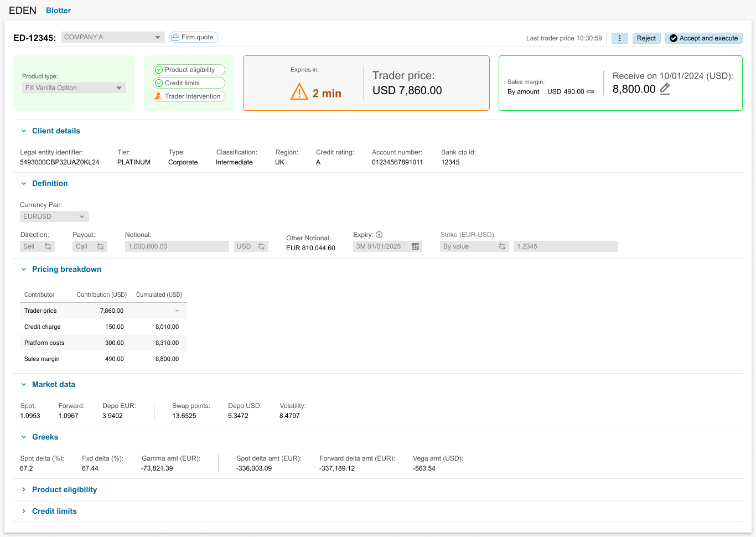
Task: Click the Trader price row label in table
Action: (x=40, y=311)
